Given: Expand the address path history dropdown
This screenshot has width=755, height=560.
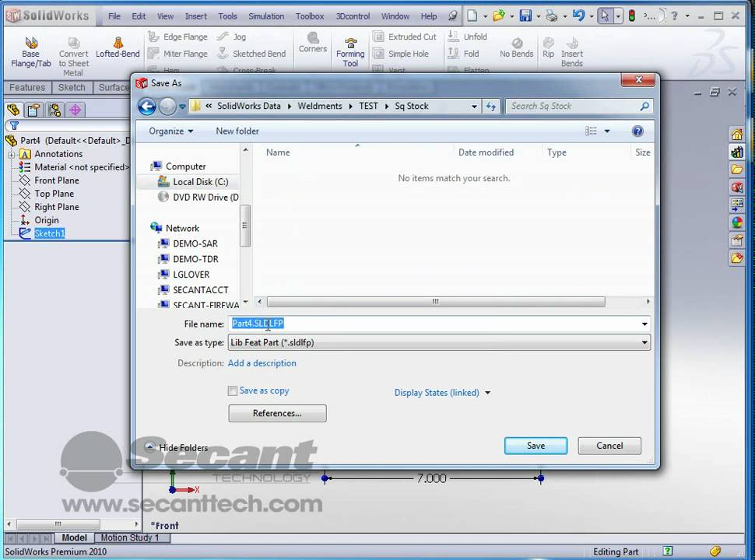Looking at the screenshot, I should (x=474, y=107).
